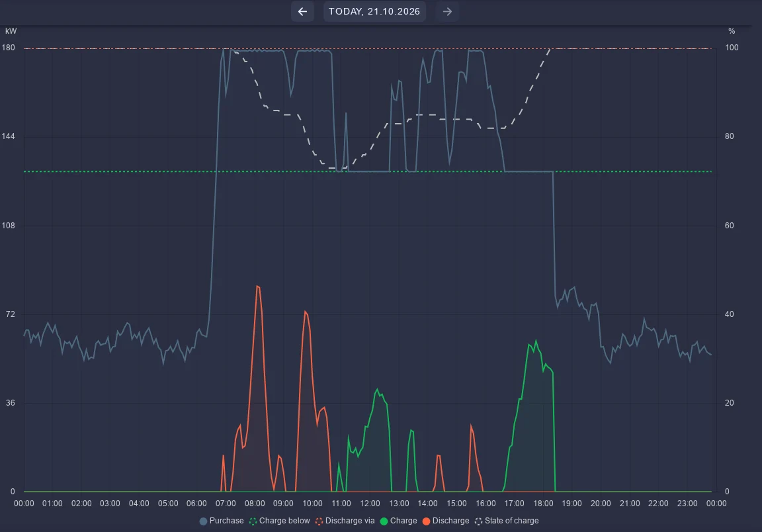Toggle the State of charge legend entry
Screen dimensions: 762x532
pyautogui.click(x=507, y=521)
